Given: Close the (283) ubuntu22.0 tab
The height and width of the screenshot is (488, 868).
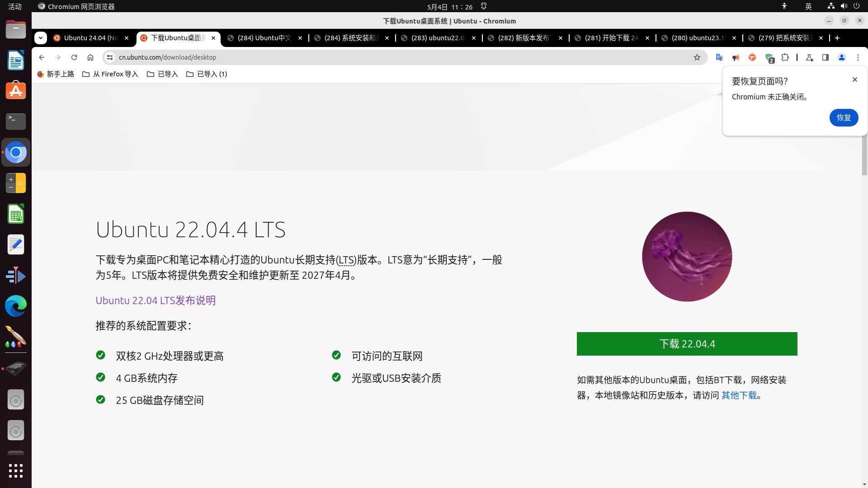Looking at the screenshot, I should (474, 38).
